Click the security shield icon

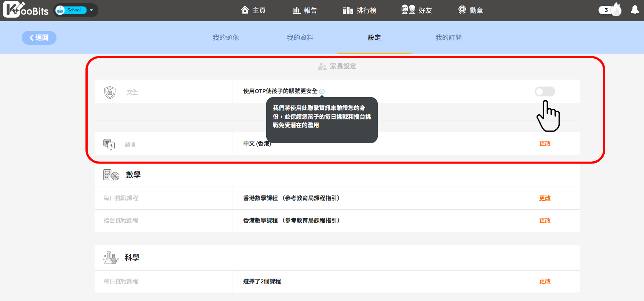coord(110,92)
